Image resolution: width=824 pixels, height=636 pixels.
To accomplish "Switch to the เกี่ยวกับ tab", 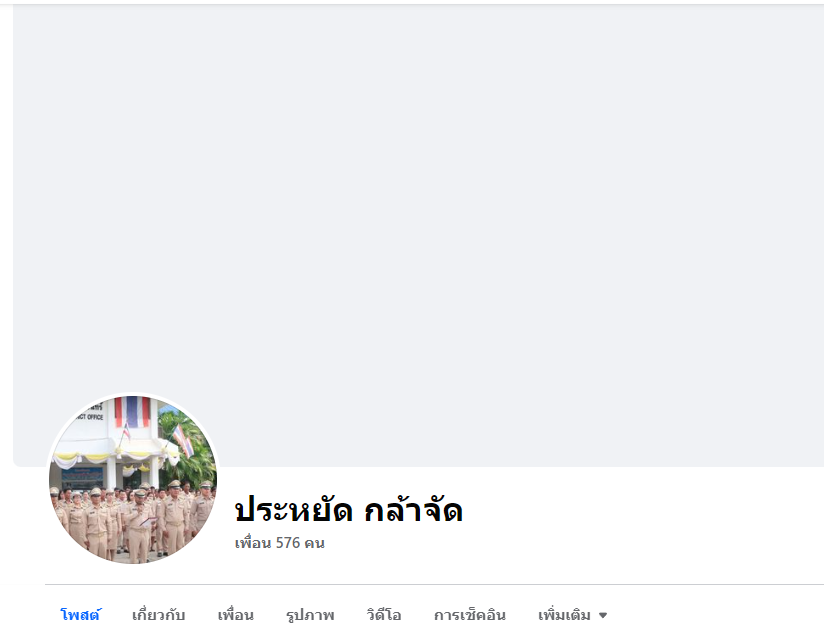I will click(x=158, y=614).
